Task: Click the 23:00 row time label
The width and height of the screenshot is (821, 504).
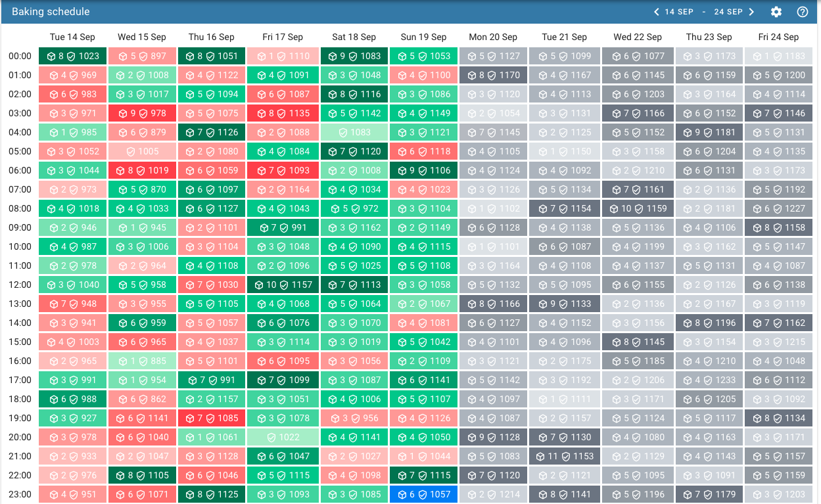Action: (20, 495)
